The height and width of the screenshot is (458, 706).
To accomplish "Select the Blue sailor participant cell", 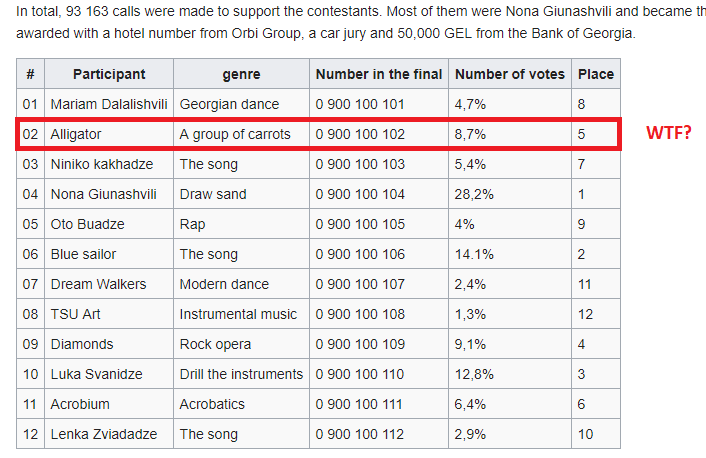I will tap(109, 254).
